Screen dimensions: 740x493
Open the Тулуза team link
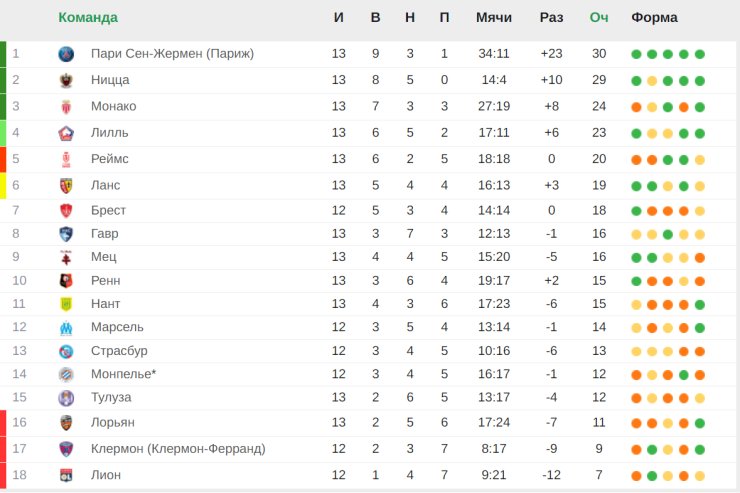click(111, 397)
